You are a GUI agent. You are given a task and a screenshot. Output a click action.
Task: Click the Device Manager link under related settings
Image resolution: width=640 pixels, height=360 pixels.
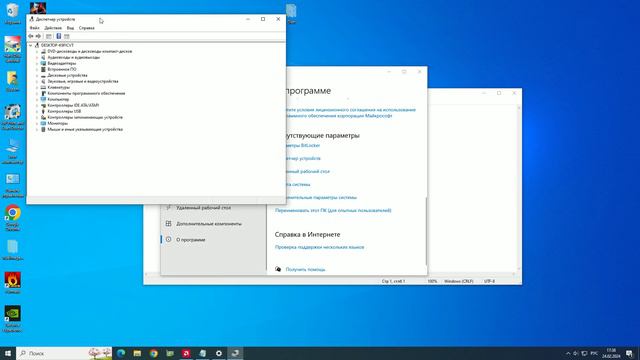pos(304,158)
